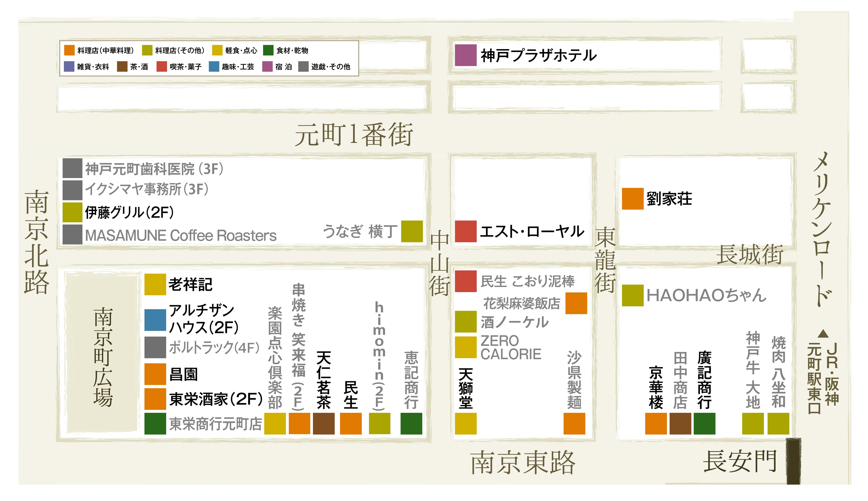
Task: Select the 東栄商行元町店 green marker
Action: coord(155,424)
